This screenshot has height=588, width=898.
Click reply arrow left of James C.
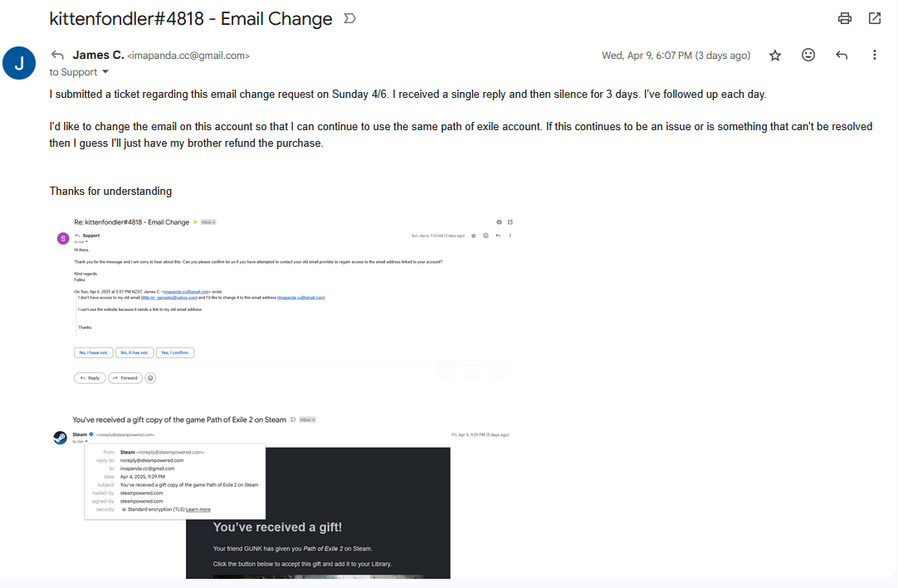(x=56, y=55)
